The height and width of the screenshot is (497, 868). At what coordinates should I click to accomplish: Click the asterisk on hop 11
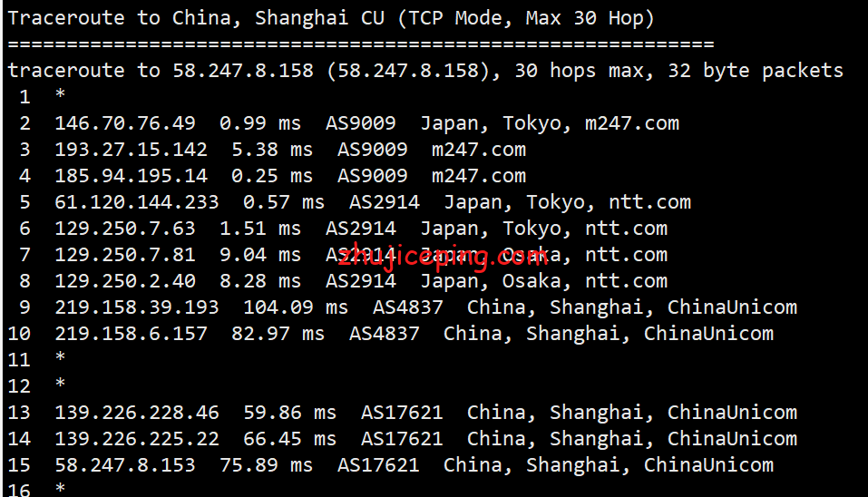tap(61, 357)
